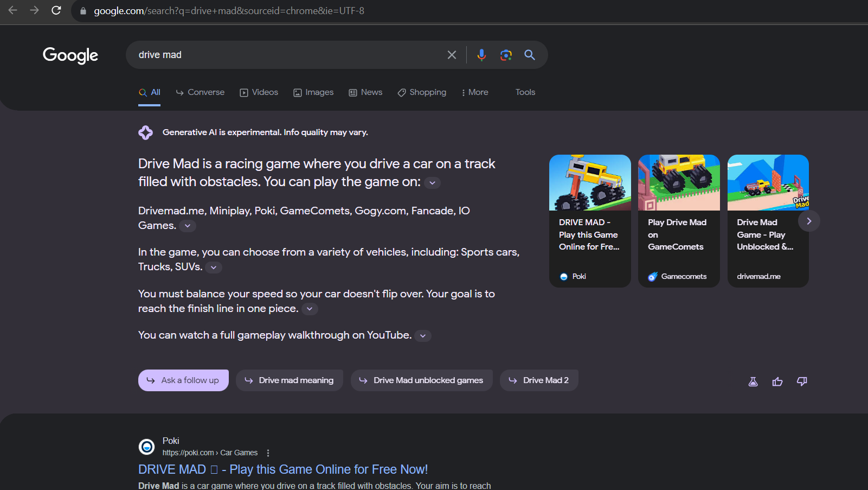Open 'DRIVE MAD - Play this Game' card title
868x490 pixels.
pos(589,234)
